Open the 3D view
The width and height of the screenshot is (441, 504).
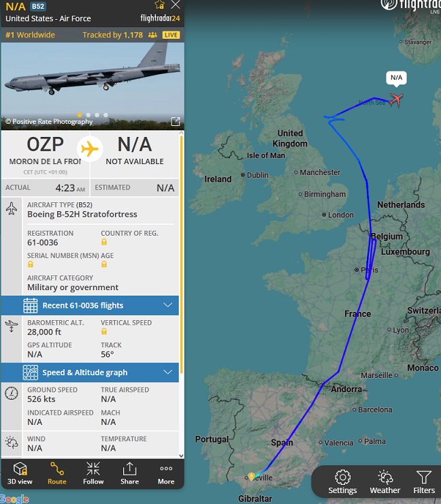(20, 473)
